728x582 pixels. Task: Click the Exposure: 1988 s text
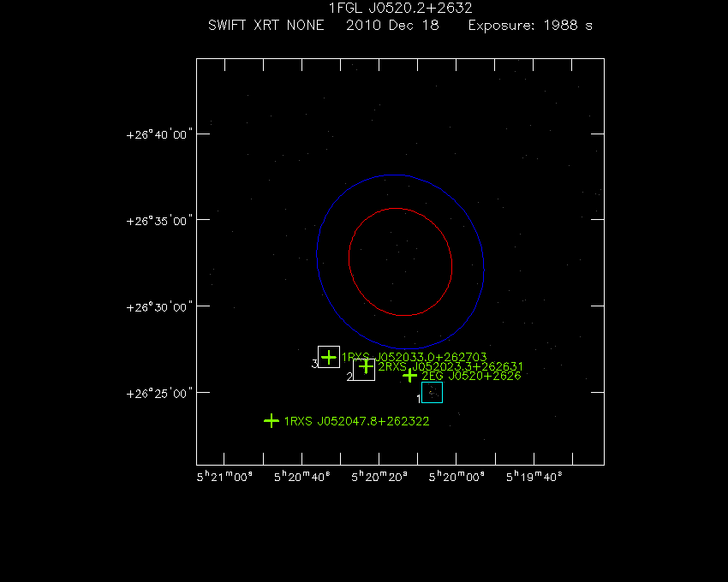pos(530,25)
